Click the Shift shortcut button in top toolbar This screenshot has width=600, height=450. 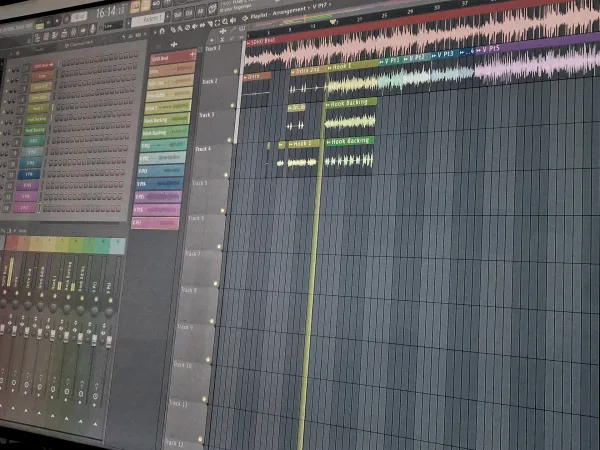click(x=178, y=15)
